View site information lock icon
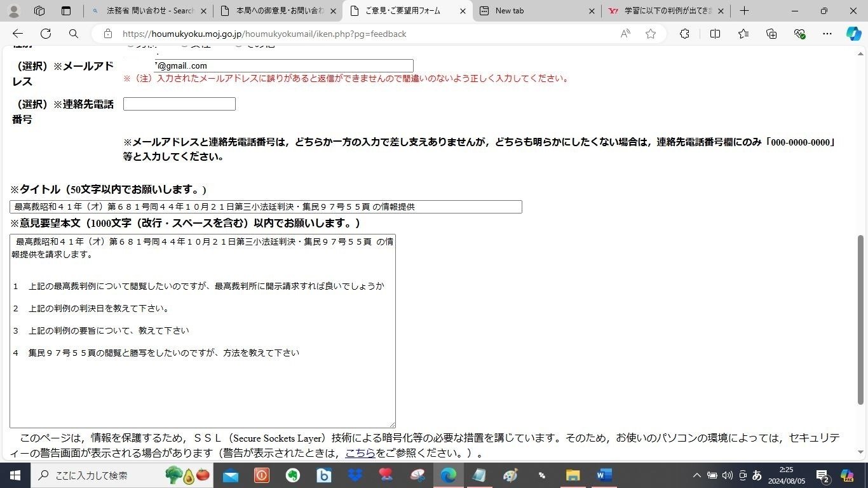 click(108, 34)
